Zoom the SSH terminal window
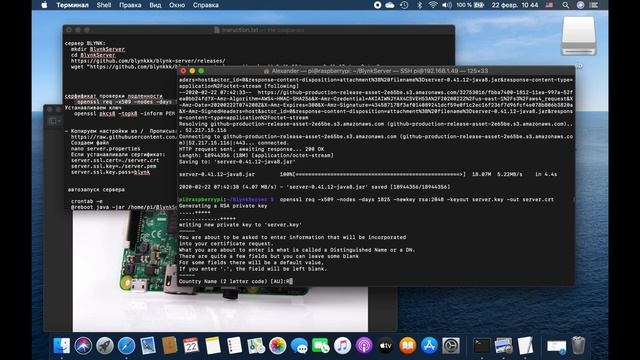640x360 pixels. pos(201,71)
